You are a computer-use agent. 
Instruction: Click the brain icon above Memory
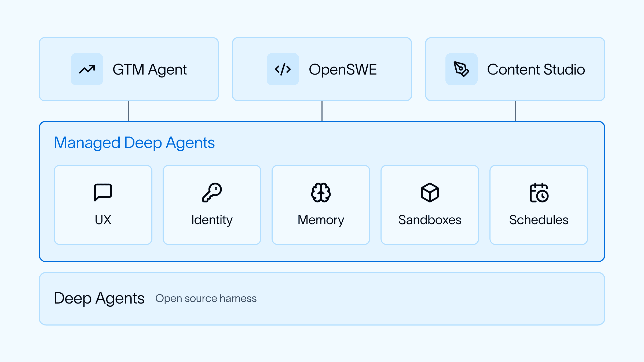coord(321,193)
